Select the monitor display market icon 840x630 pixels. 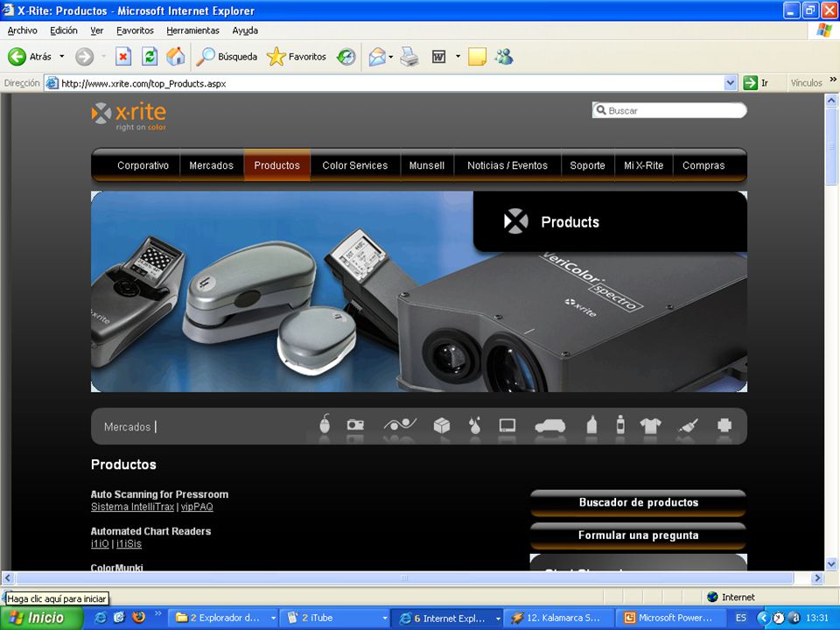[x=507, y=425]
